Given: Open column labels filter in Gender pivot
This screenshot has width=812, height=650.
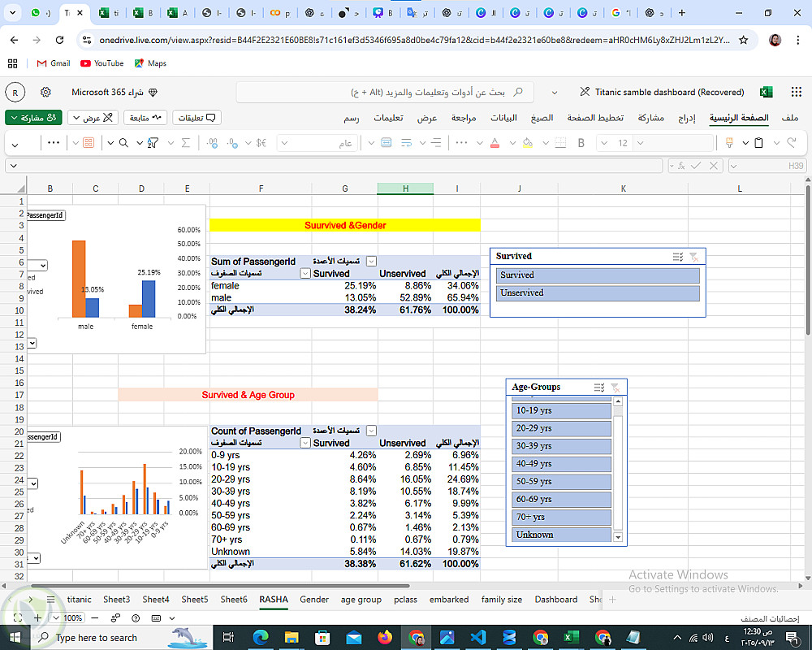Looking at the screenshot, I should (371, 262).
